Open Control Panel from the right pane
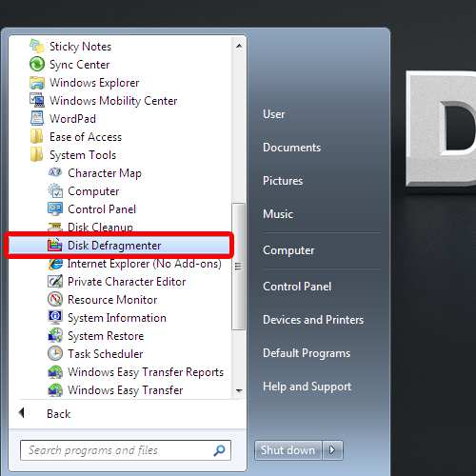The height and width of the screenshot is (476, 476). coord(297,287)
